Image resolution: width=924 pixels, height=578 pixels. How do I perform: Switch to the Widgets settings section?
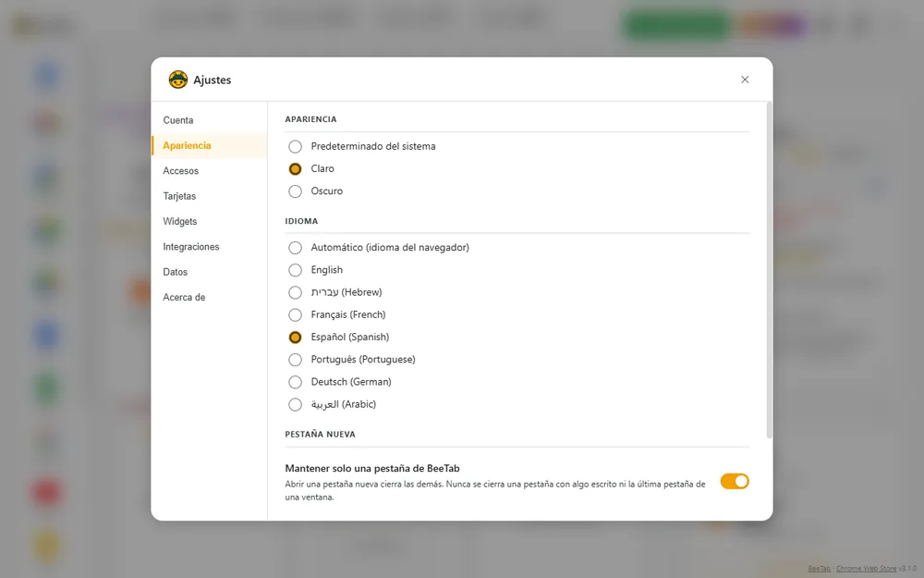tap(209, 222)
